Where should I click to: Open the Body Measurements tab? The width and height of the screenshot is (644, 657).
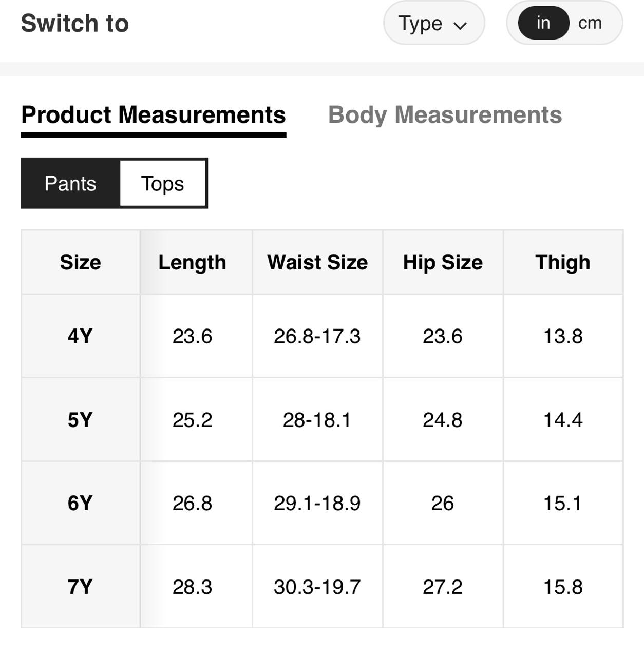445,115
